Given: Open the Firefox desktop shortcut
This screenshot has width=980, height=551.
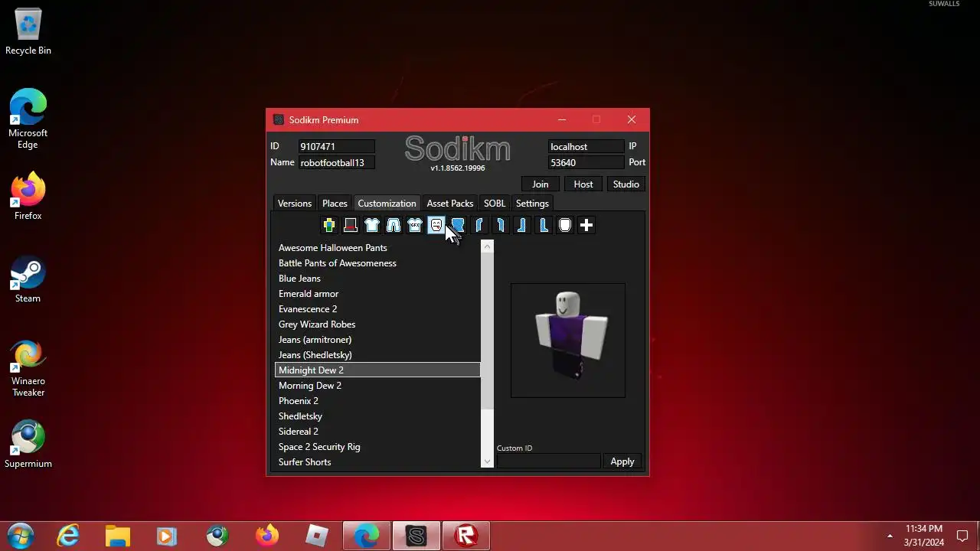Looking at the screenshot, I should [x=28, y=197].
